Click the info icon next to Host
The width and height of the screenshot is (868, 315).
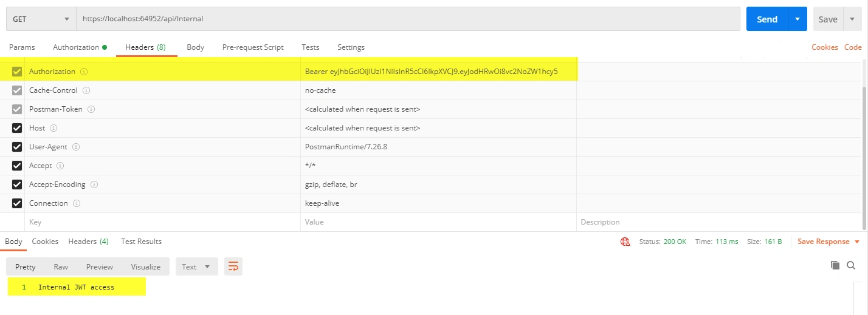(53, 128)
